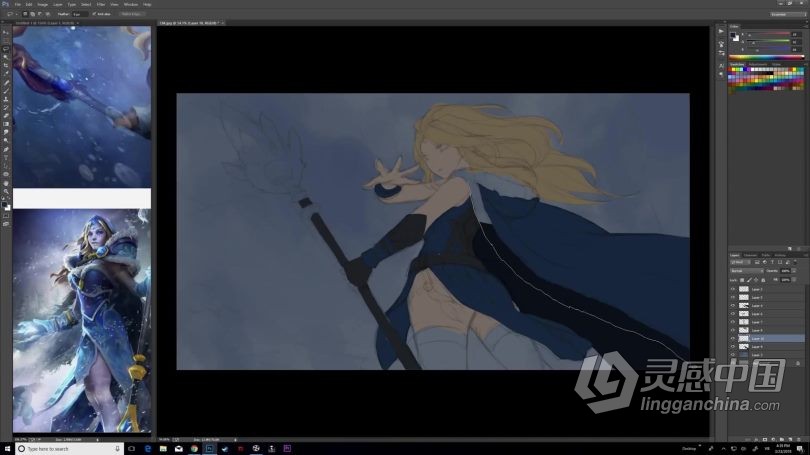Image resolution: width=810 pixels, height=455 pixels.
Task: Select the Dodge tool
Action: (6, 140)
